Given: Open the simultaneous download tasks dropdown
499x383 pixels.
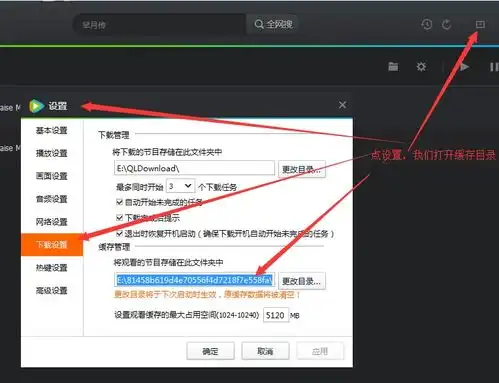Looking at the screenshot, I should tap(180, 186).
